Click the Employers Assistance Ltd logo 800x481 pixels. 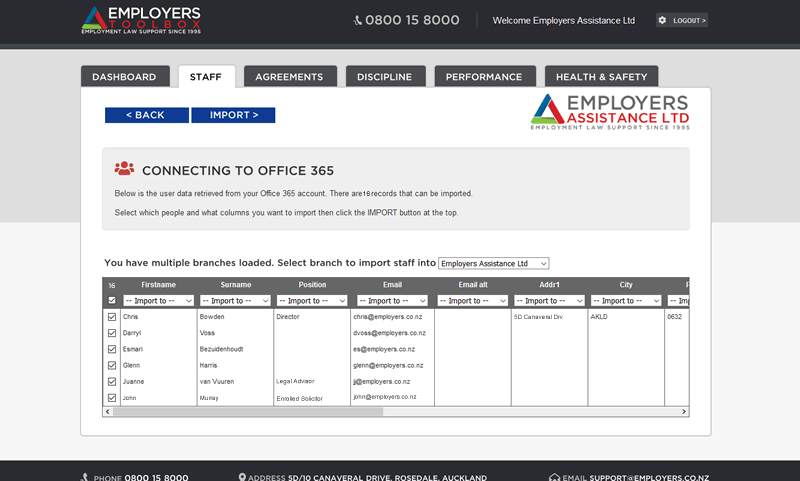610,112
